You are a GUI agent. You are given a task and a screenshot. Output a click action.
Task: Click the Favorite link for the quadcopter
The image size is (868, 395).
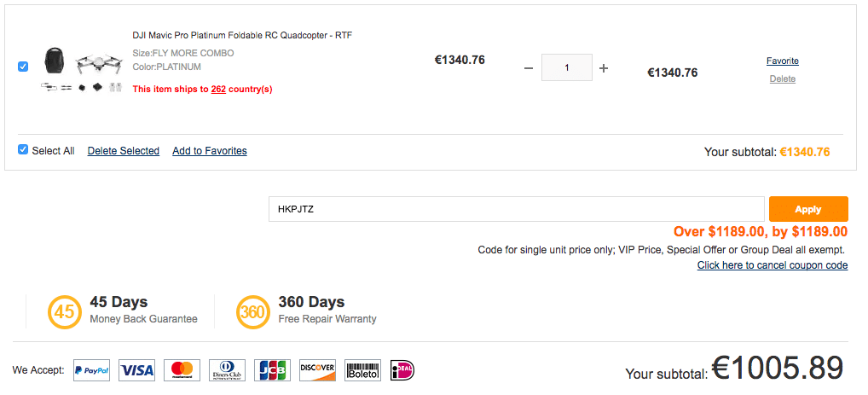point(782,61)
